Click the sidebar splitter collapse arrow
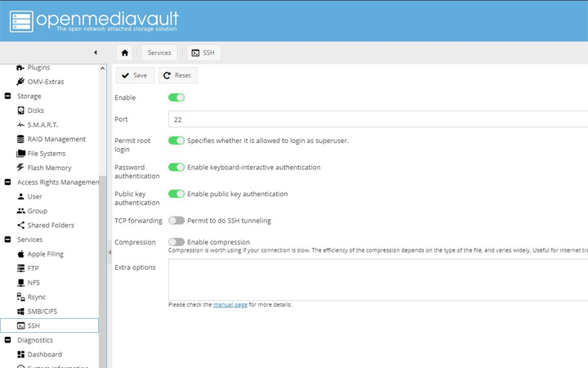588x368 pixels. click(109, 253)
